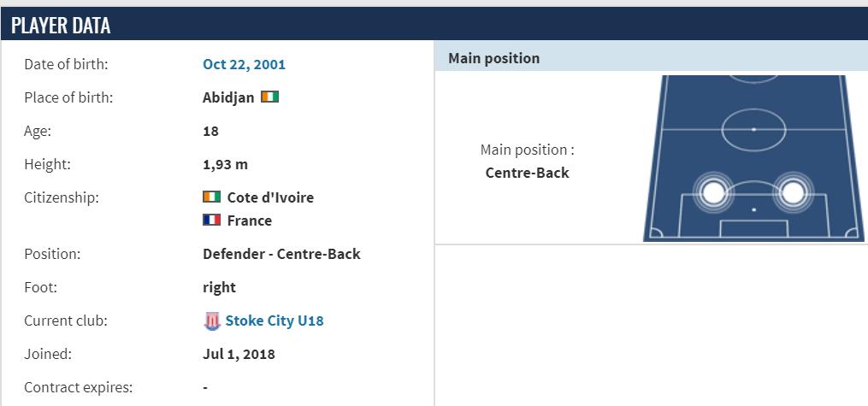The width and height of the screenshot is (868, 406).
Task: Click the bold Centre-Back main position label
Action: pyautogui.click(x=527, y=173)
